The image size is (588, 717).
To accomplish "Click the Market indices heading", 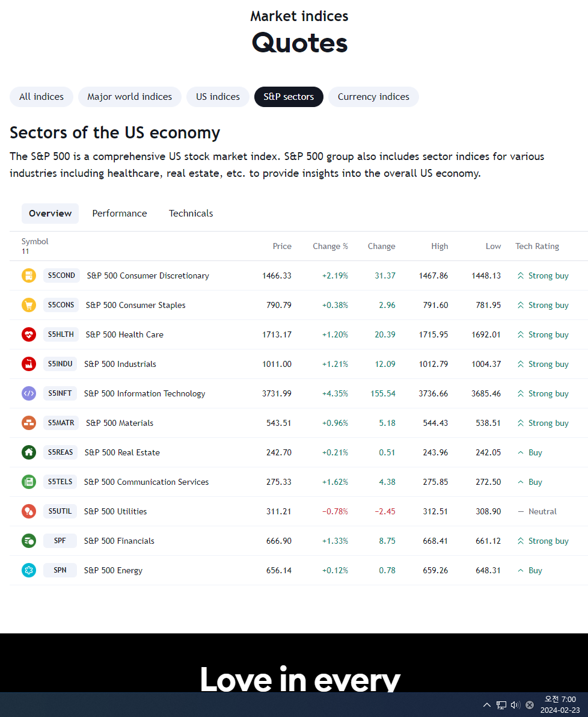I will 299,16.
